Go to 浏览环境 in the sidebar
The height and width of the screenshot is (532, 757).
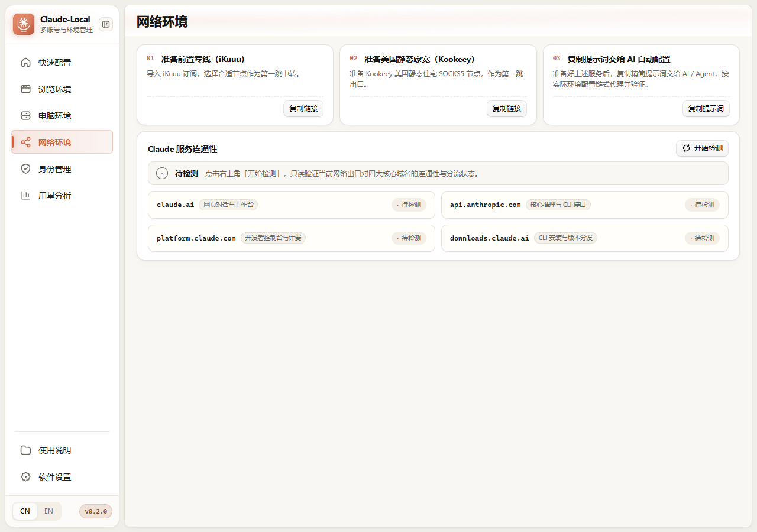(62, 89)
